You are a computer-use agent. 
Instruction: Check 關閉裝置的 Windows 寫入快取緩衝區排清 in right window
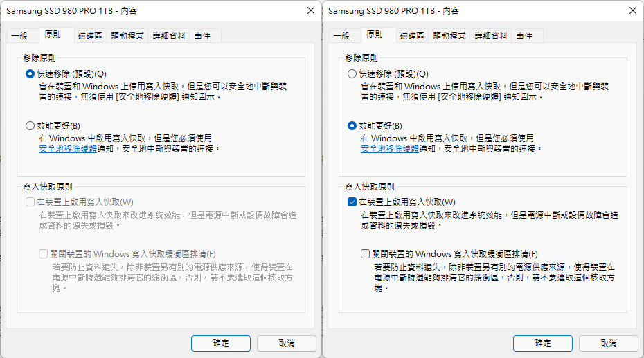click(365, 253)
